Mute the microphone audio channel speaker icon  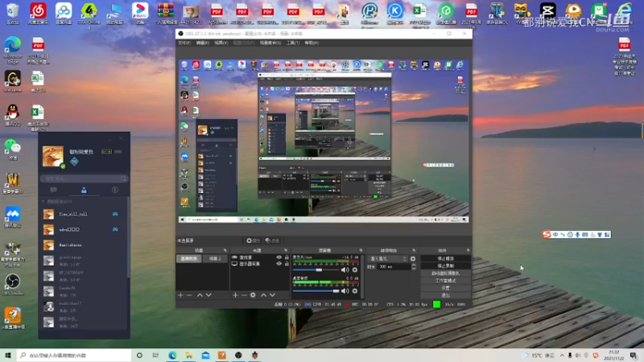tap(345, 269)
